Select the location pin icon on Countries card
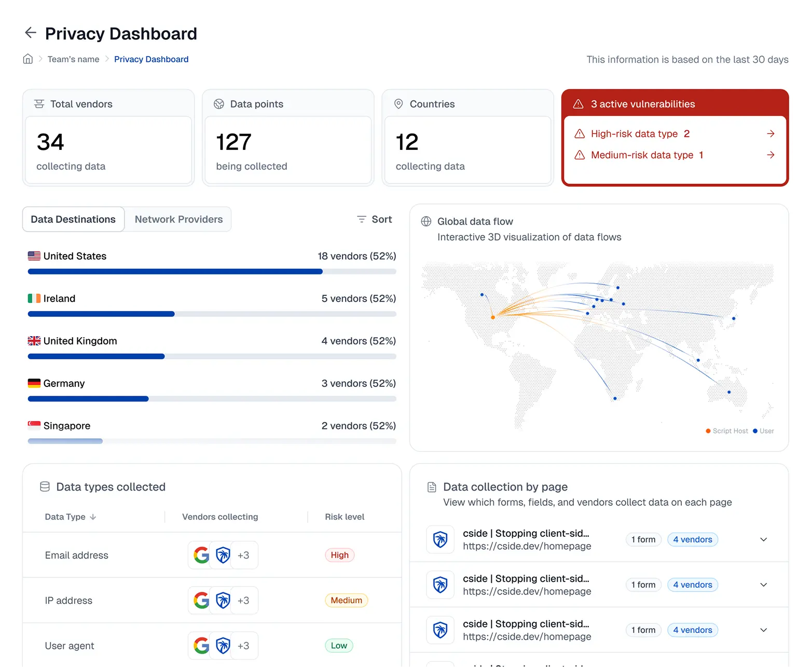This screenshot has width=812, height=667. click(x=398, y=104)
